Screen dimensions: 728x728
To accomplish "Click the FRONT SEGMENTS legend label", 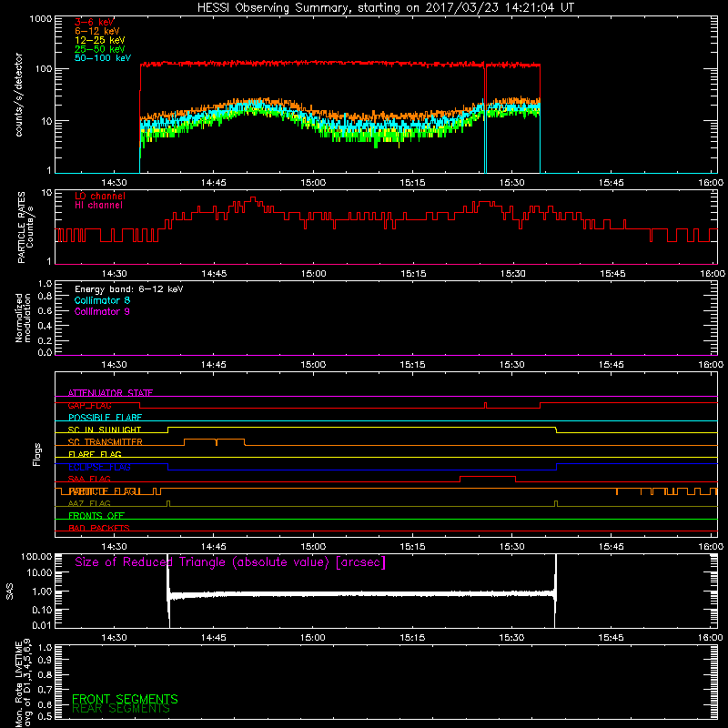I will click(125, 699).
